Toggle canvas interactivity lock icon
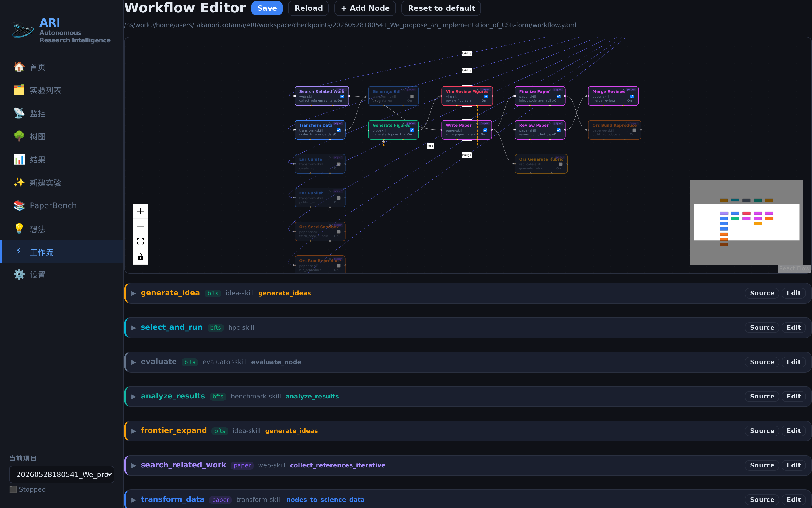The height and width of the screenshot is (508, 812). 140,257
